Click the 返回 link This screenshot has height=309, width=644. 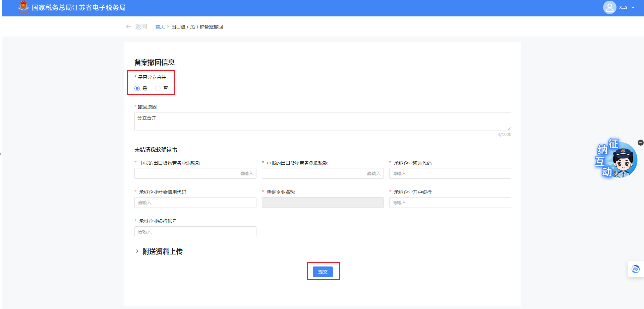pos(141,27)
